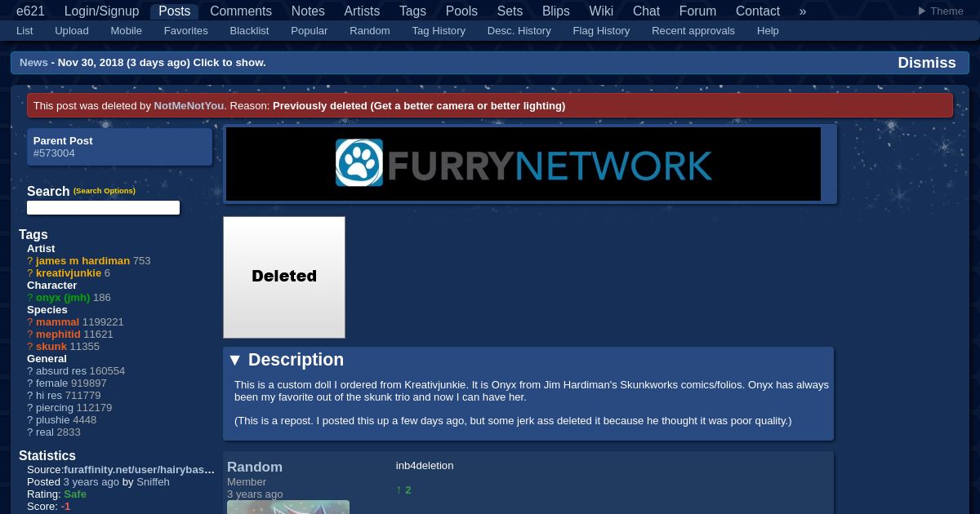Open Mobile view link
The image size is (980, 514).
point(127,31)
